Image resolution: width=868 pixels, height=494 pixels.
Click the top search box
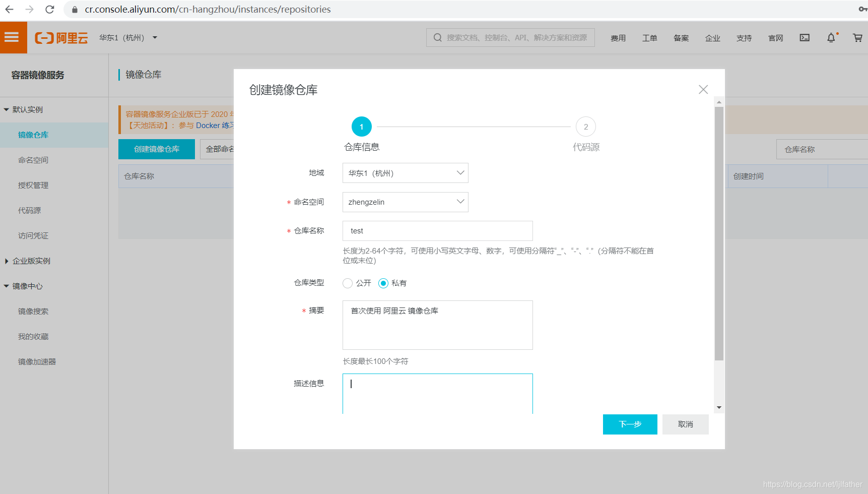coord(510,38)
